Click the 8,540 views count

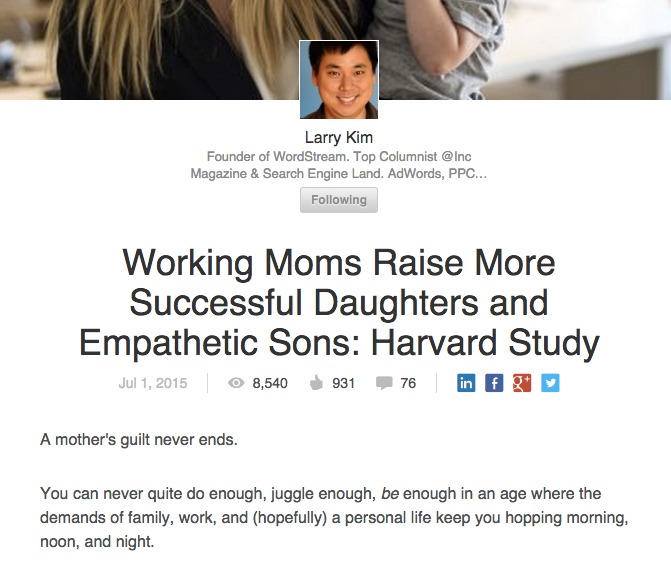[270, 383]
